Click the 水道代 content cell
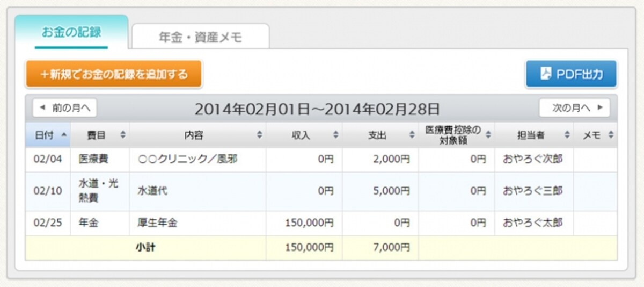Viewport: 644px width, 287px height. pyautogui.click(x=197, y=191)
